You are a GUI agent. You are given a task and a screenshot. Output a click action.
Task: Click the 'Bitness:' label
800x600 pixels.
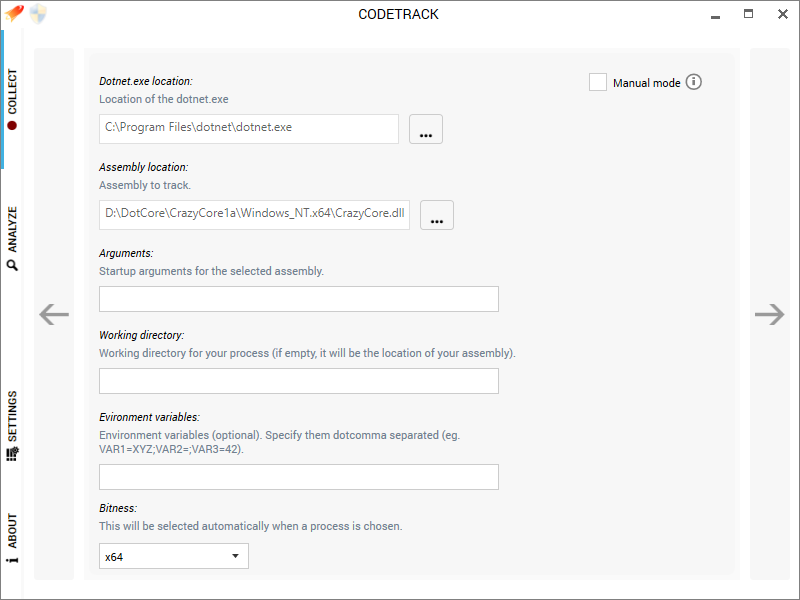[118, 508]
